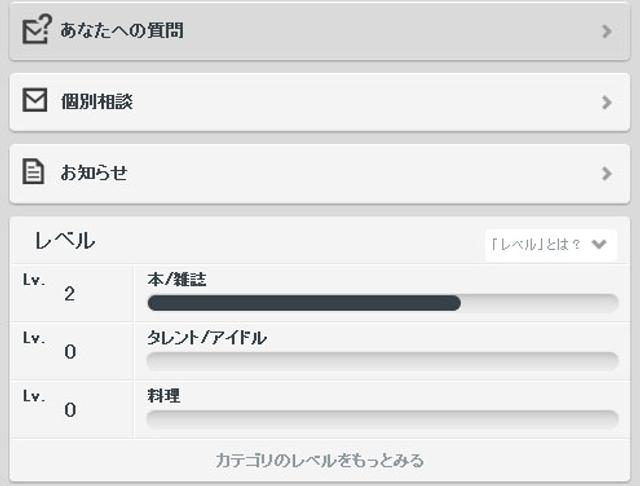Click the レベル section heading
The image size is (640, 486).
pos(64,241)
